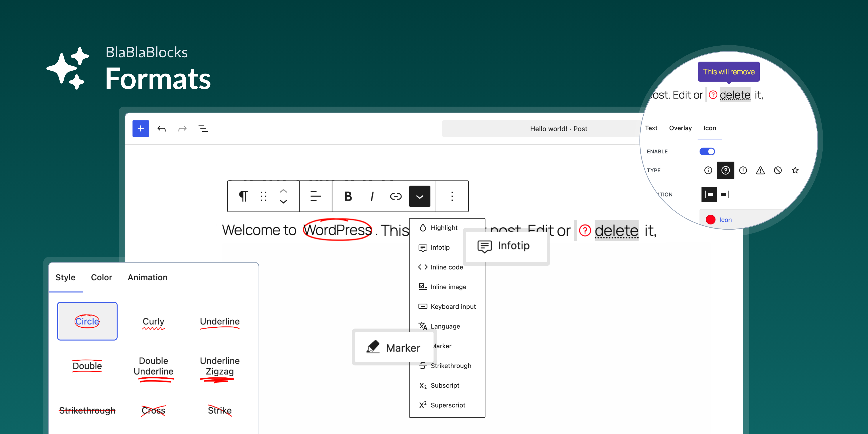The height and width of the screenshot is (434, 868).
Task: Select the star icon type
Action: [795, 170]
